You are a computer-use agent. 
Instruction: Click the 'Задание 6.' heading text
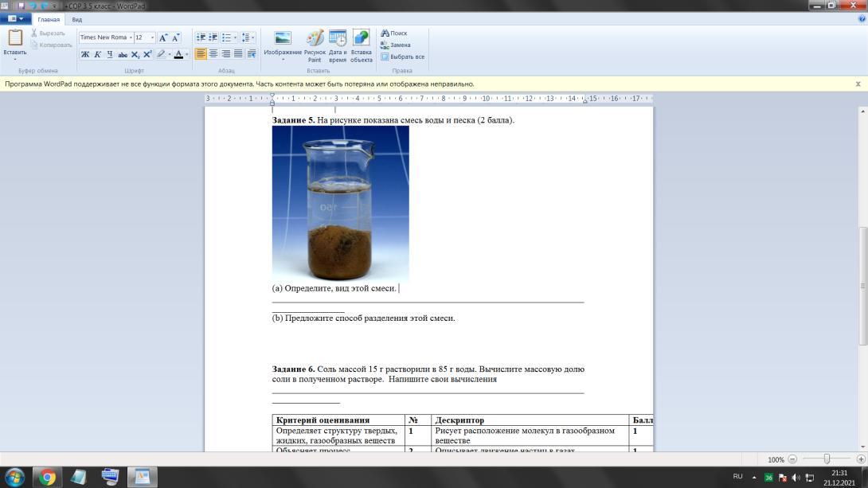pyautogui.click(x=293, y=369)
